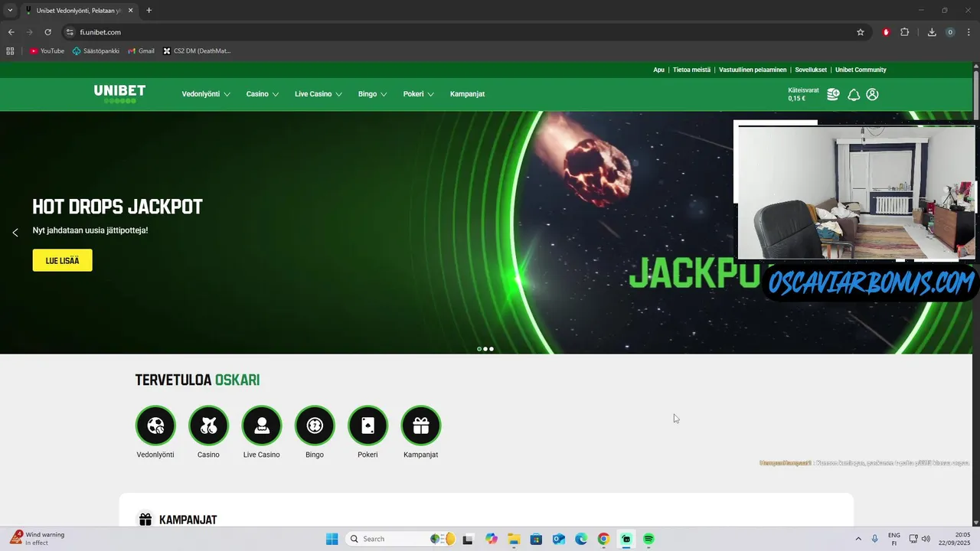This screenshot has height=551, width=980.
Task: Open the Unibet Community link
Action: click(x=861, y=70)
